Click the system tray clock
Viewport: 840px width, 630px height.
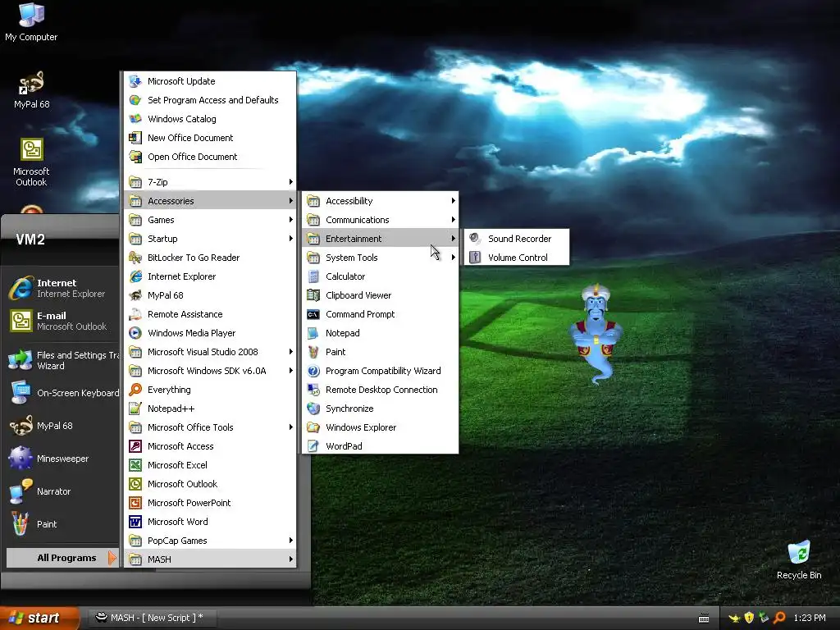[x=810, y=618]
